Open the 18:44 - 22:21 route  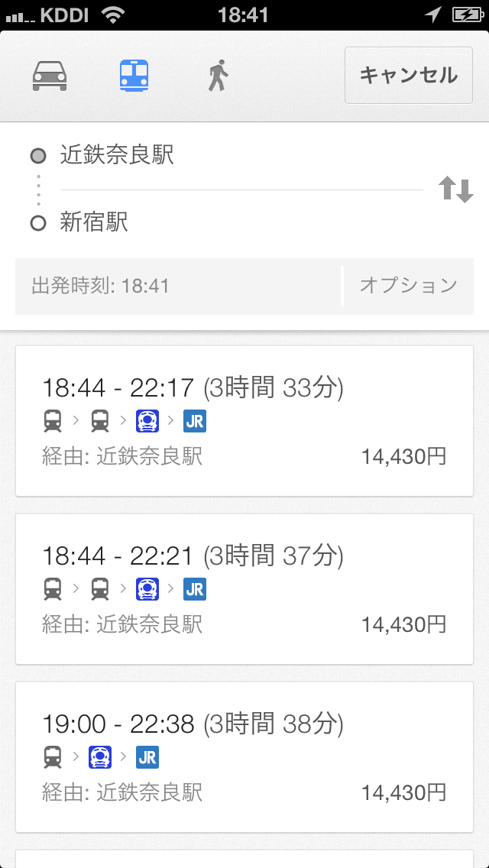pos(244,589)
